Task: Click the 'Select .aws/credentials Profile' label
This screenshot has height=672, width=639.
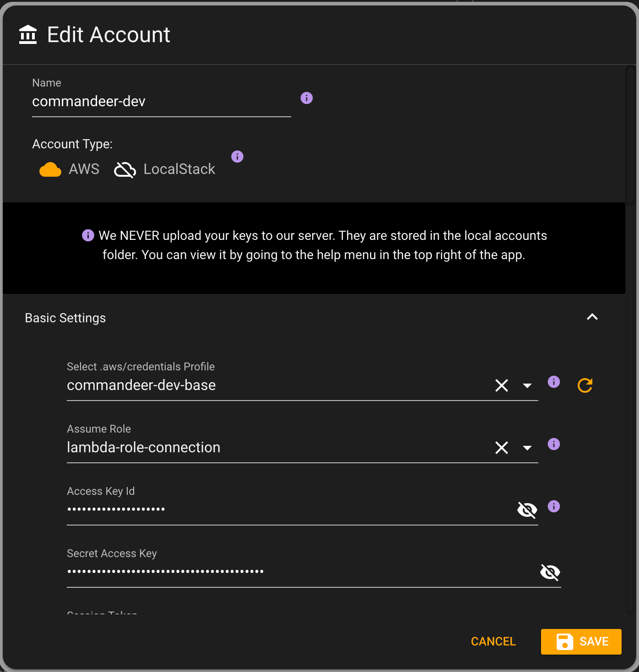Action: click(x=141, y=367)
